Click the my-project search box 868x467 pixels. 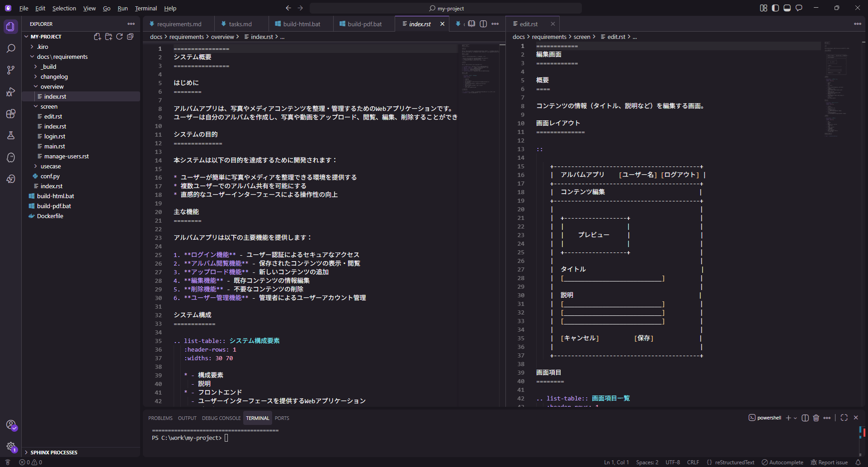pos(446,8)
